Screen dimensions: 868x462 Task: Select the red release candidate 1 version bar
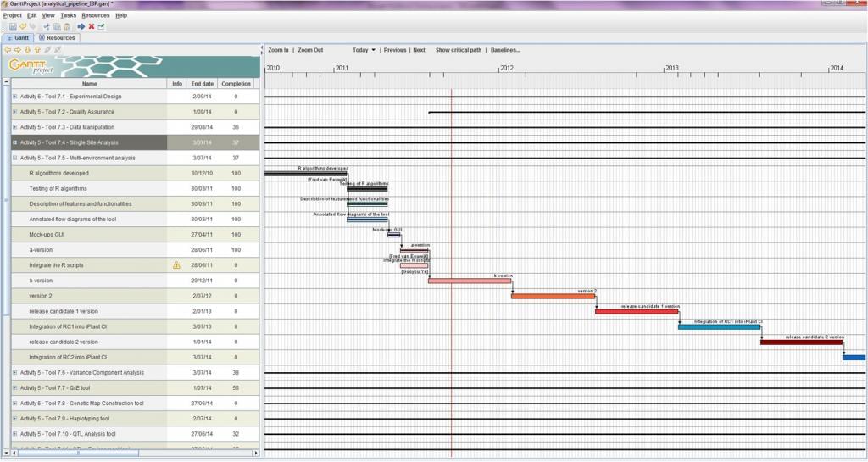pyautogui.click(x=637, y=311)
